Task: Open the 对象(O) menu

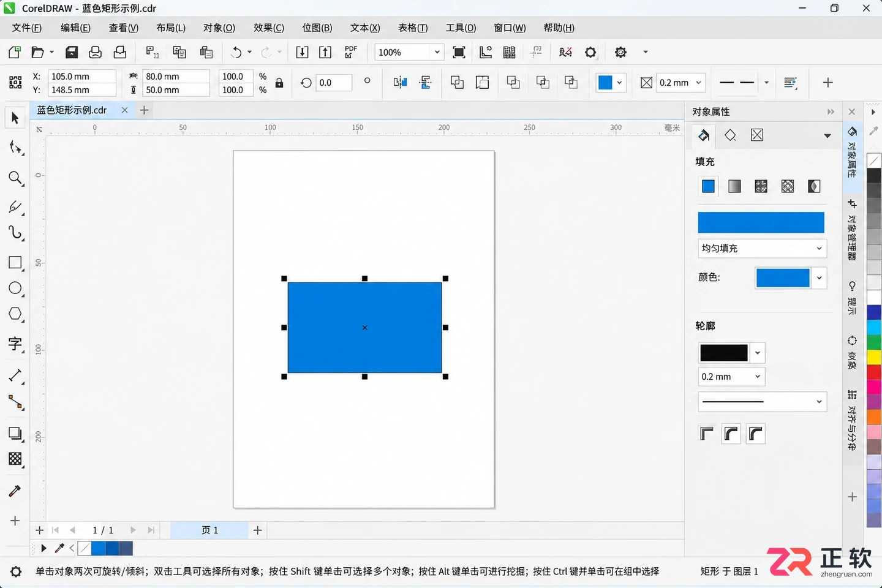Action: pos(219,28)
